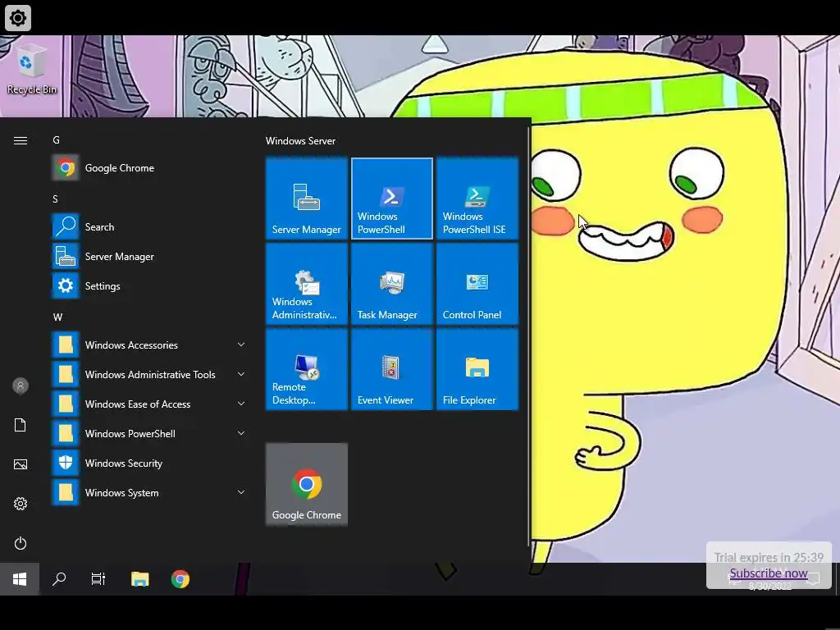The image size is (840, 630).
Task: Open Google Chrome from the app list
Action: point(150,167)
